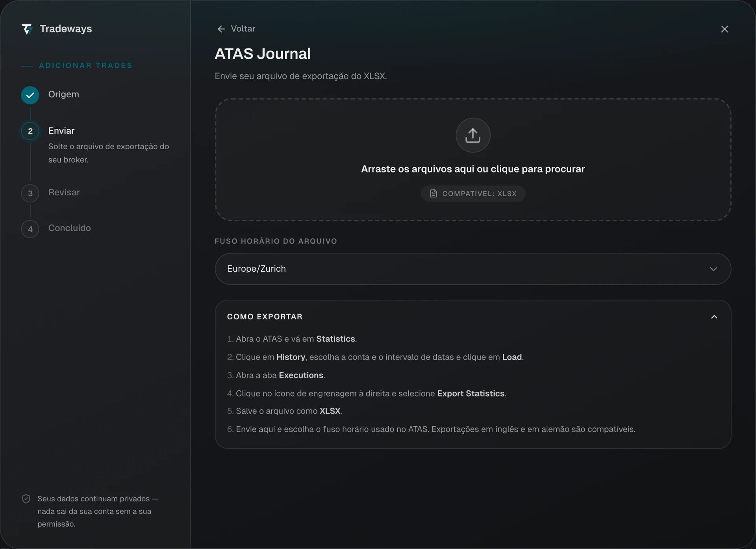
Task: Click instruction 2 about History and Load
Action: click(375, 357)
